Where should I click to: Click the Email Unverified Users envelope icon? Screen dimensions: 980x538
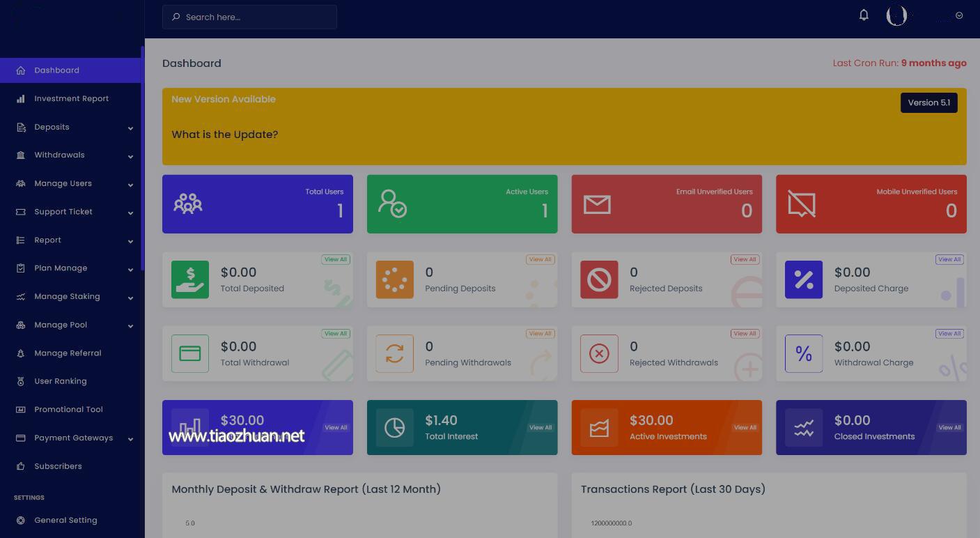pyautogui.click(x=597, y=204)
